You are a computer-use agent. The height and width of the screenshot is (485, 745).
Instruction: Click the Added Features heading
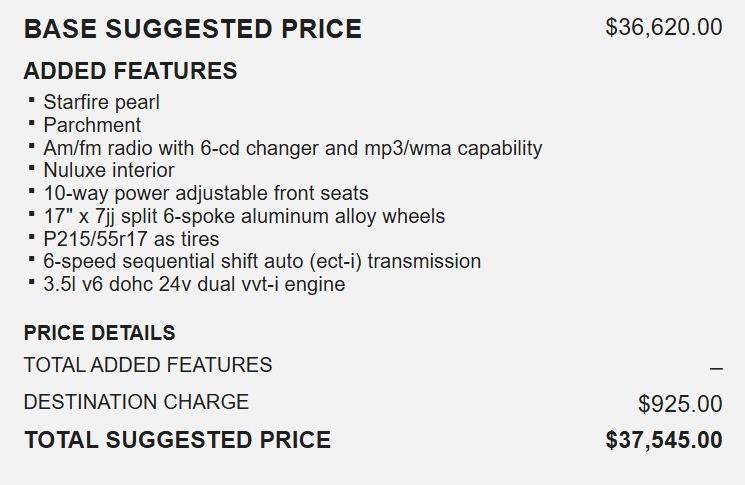130,71
